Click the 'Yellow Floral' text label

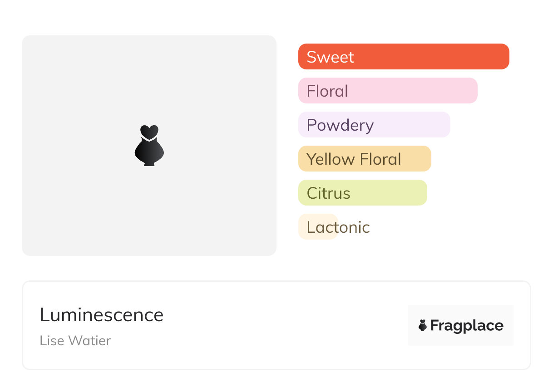[354, 159]
